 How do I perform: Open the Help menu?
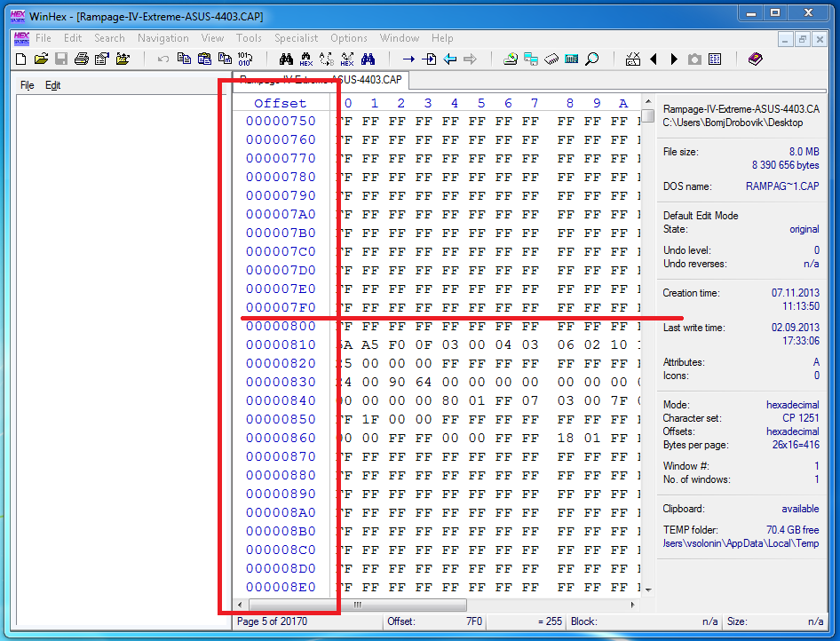pos(442,38)
